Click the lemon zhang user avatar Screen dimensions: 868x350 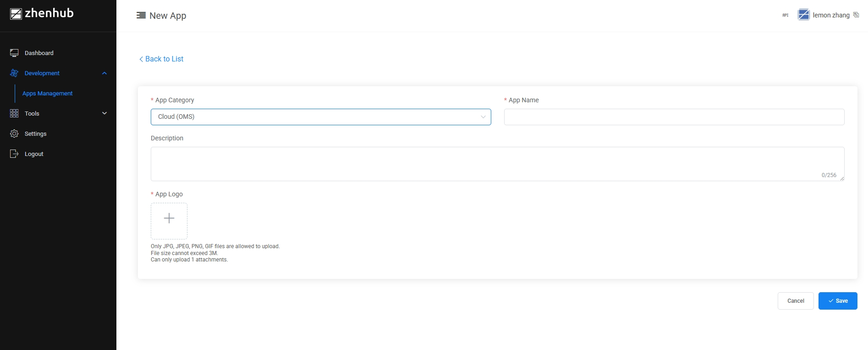[x=803, y=15]
